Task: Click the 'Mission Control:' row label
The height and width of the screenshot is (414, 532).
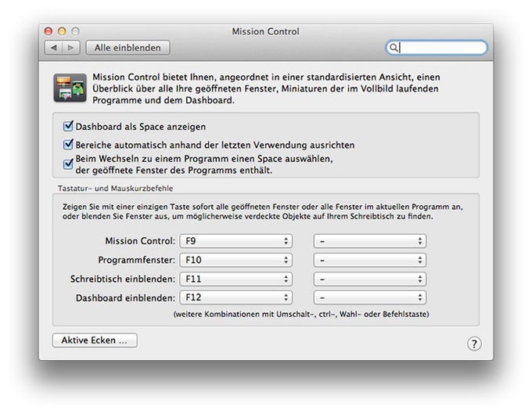Action: click(140, 241)
